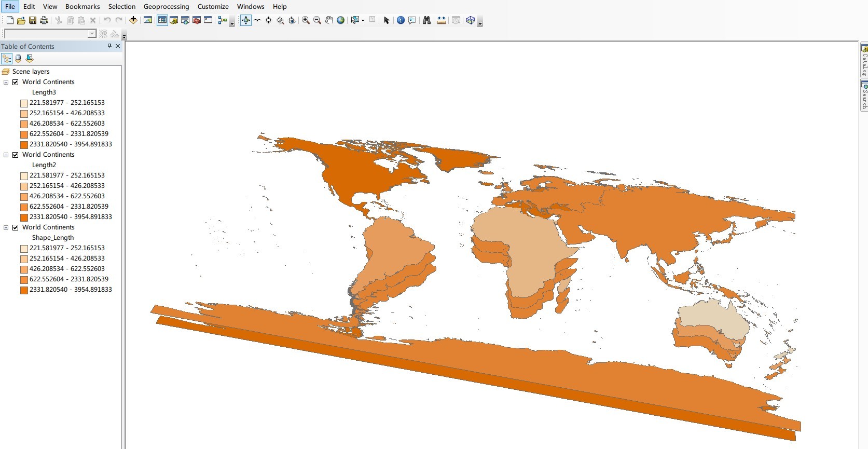Show the Table of Contents window icon
This screenshot has height=449, width=868.
coord(162,20)
